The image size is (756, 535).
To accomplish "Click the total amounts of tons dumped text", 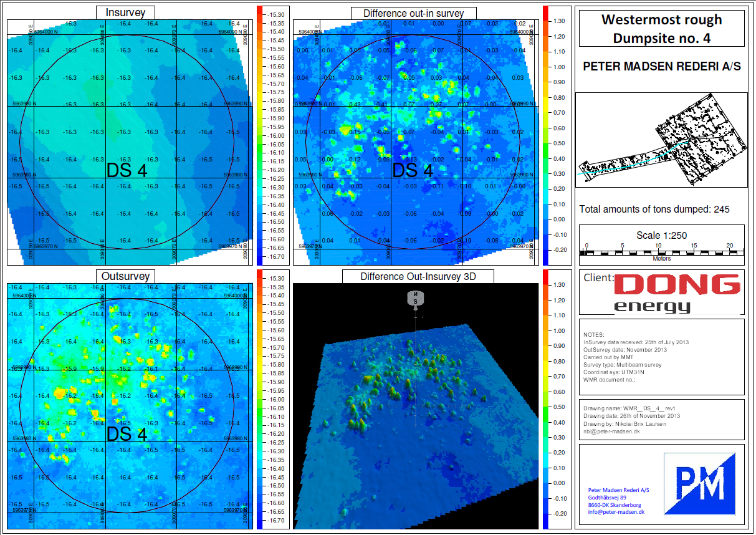I will 654,210.
